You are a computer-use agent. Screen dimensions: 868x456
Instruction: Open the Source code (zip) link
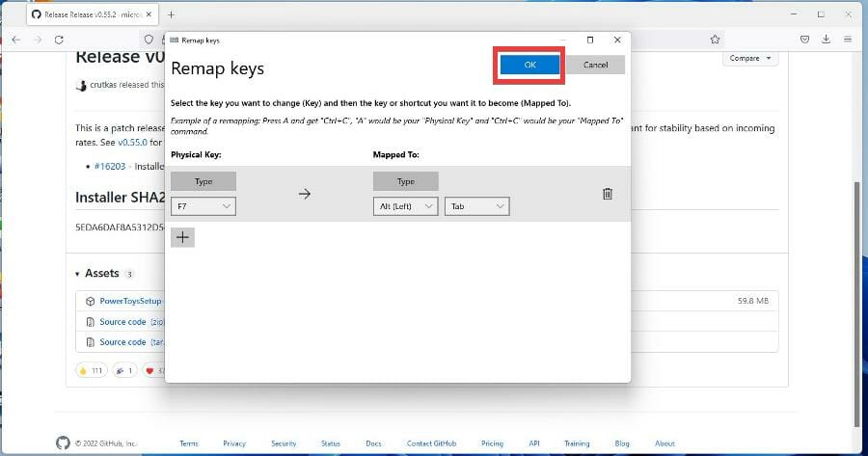click(x=122, y=322)
